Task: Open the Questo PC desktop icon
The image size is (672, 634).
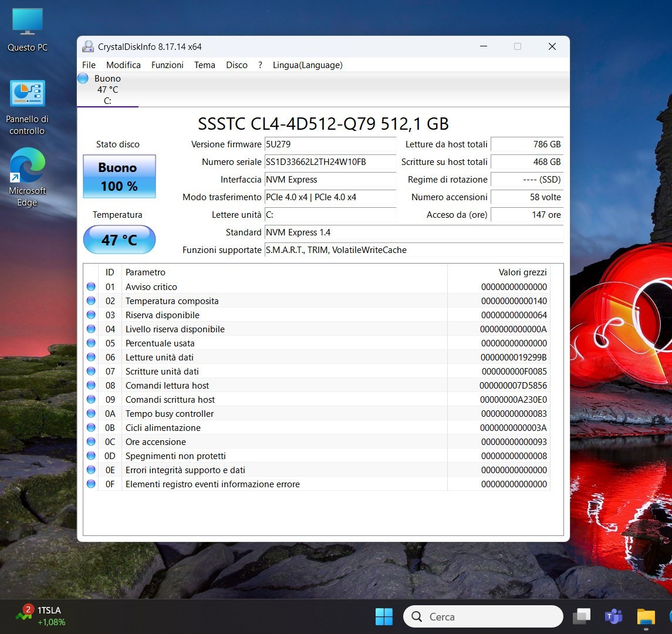Action: [28, 29]
